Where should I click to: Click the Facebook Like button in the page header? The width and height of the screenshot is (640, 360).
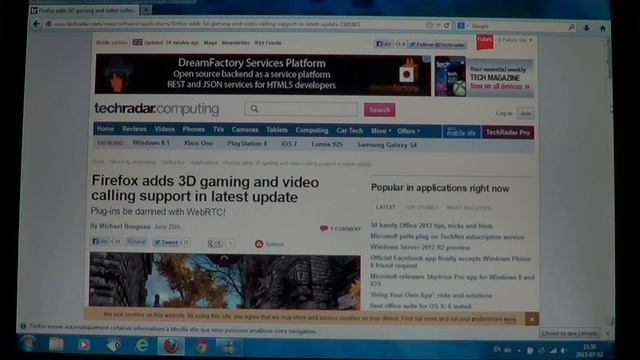click(384, 44)
